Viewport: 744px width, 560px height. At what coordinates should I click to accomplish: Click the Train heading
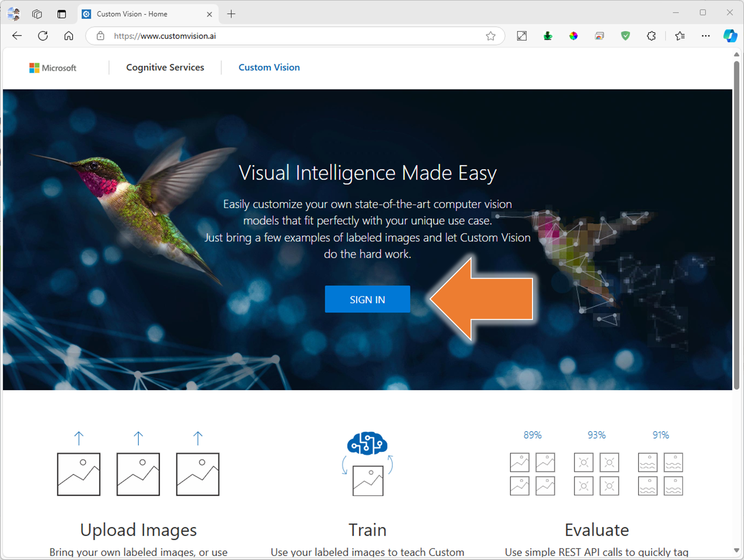(x=367, y=530)
